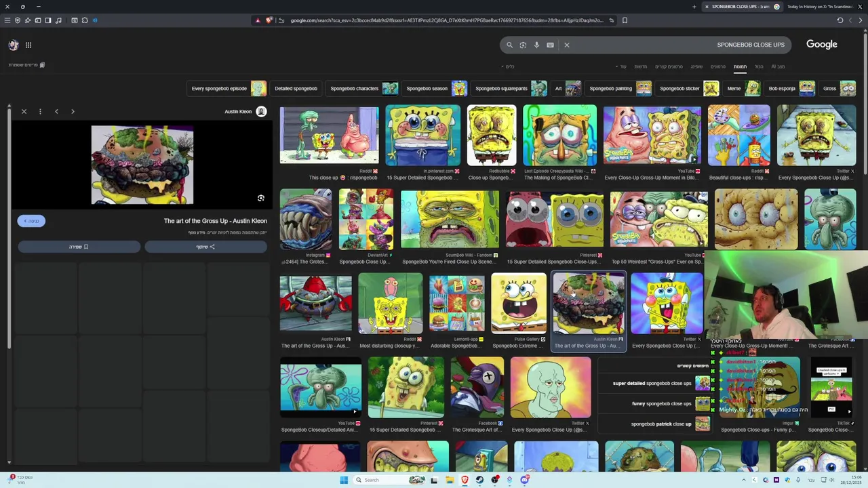Image resolution: width=868 pixels, height=488 pixels.
Task: Open the handsome Squidward thumbnail from Twitter X
Action: click(551, 388)
